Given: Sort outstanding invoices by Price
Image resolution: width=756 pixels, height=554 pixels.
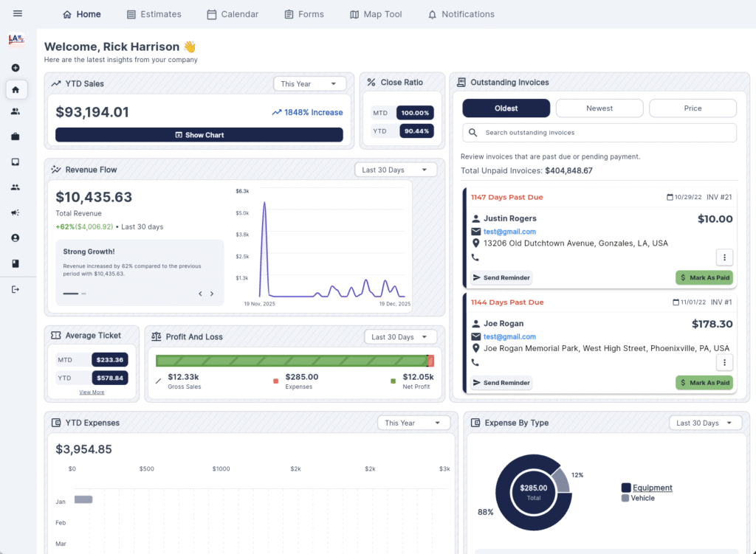Looking at the screenshot, I should [x=693, y=108].
